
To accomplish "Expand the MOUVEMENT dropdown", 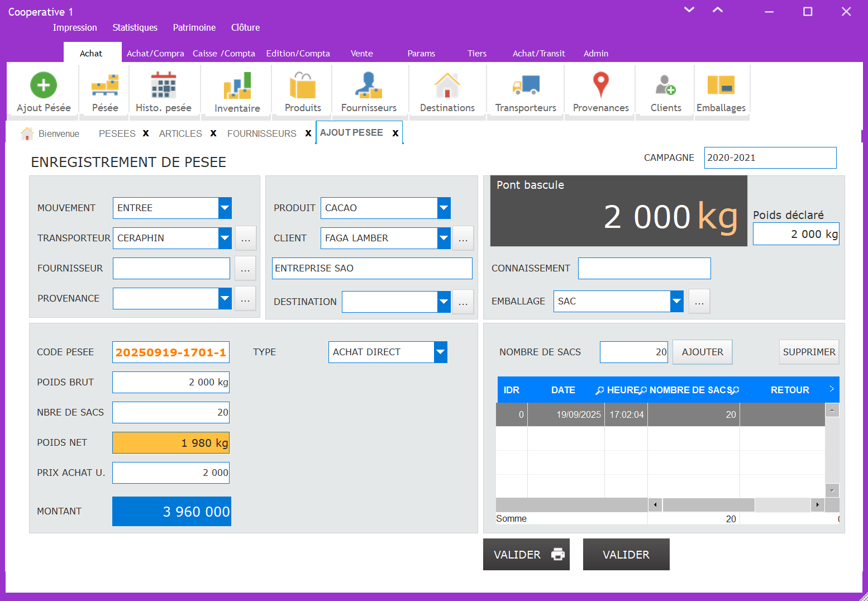I will tap(225, 208).
